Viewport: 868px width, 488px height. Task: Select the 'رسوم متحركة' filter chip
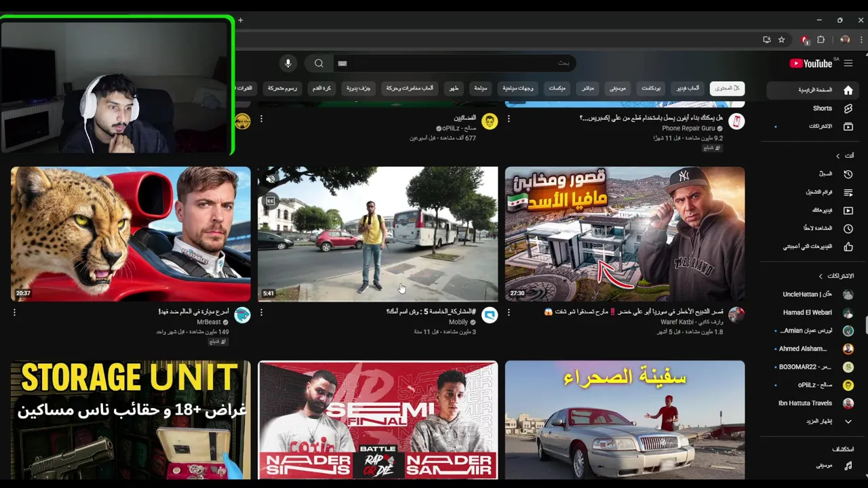(282, 89)
